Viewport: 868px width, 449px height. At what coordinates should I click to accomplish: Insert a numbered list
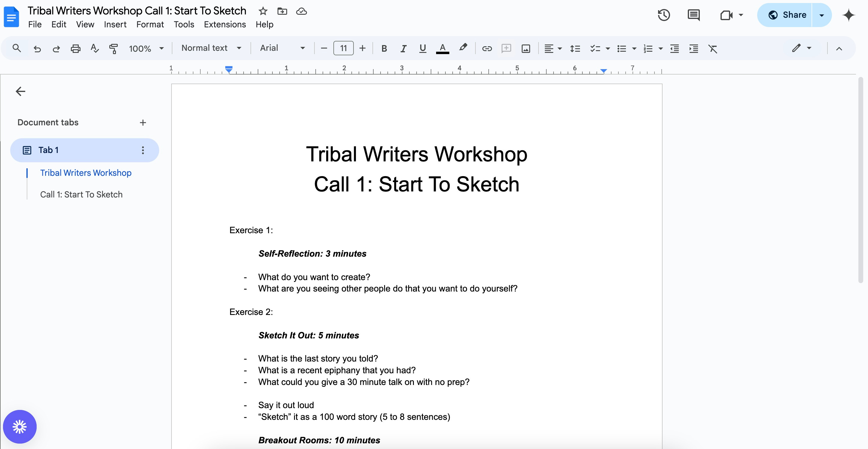coord(648,49)
